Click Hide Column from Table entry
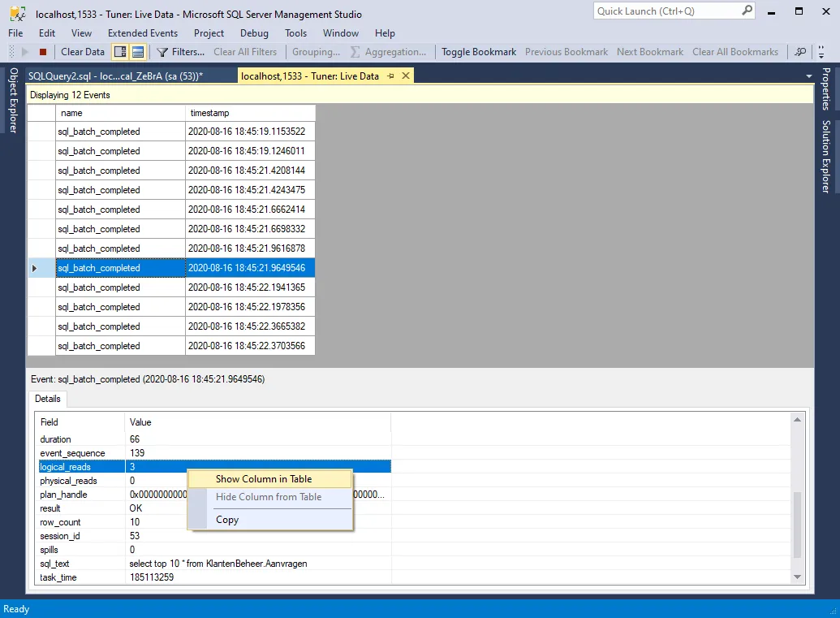Viewport: 840px width, 618px height. tap(270, 497)
